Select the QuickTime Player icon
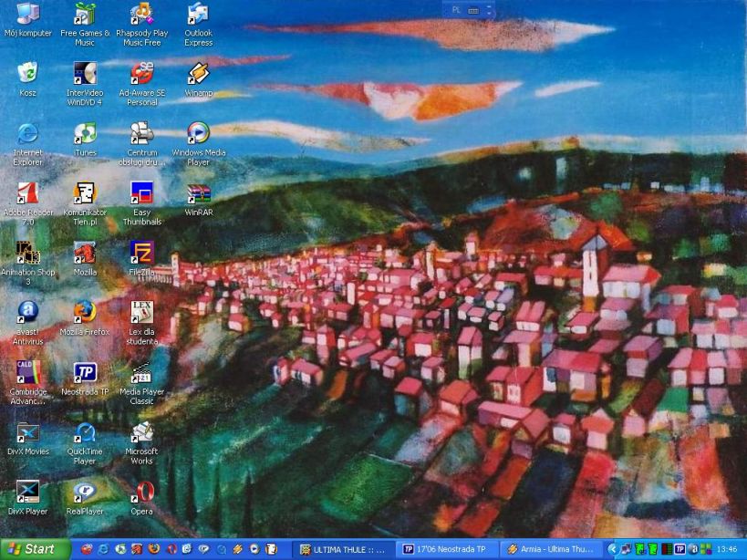The height and width of the screenshot is (560, 747). click(x=85, y=432)
